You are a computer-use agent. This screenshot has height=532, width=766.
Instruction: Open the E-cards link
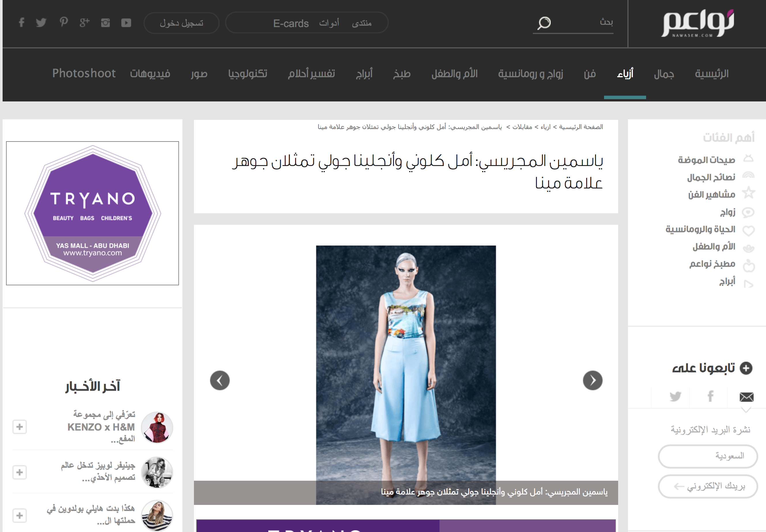pos(291,23)
